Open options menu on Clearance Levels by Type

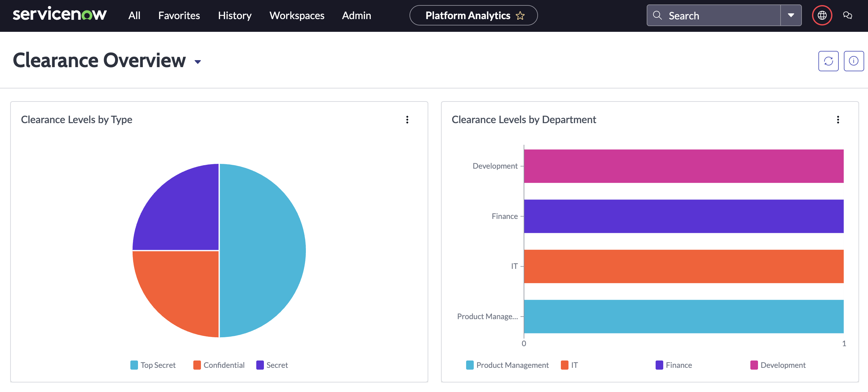coord(407,120)
